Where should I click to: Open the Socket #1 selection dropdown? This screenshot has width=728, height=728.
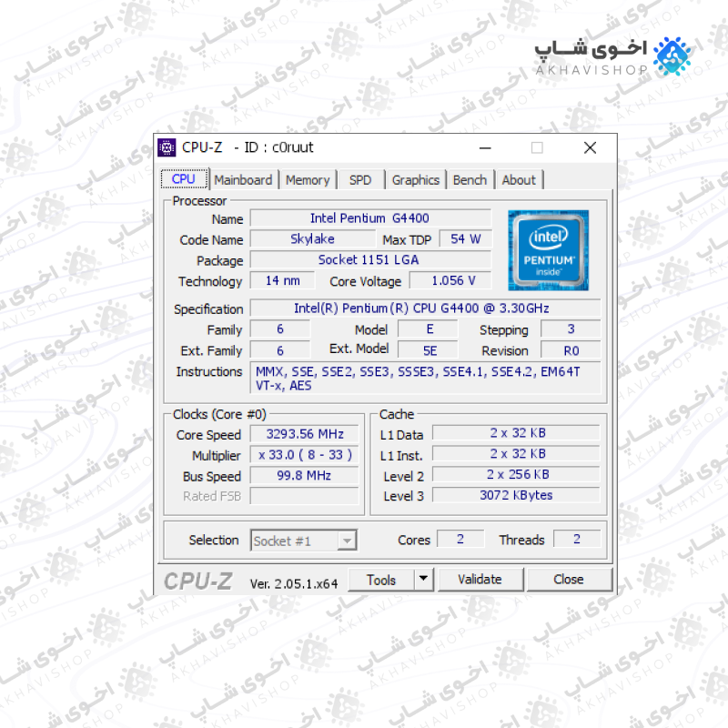point(304,541)
